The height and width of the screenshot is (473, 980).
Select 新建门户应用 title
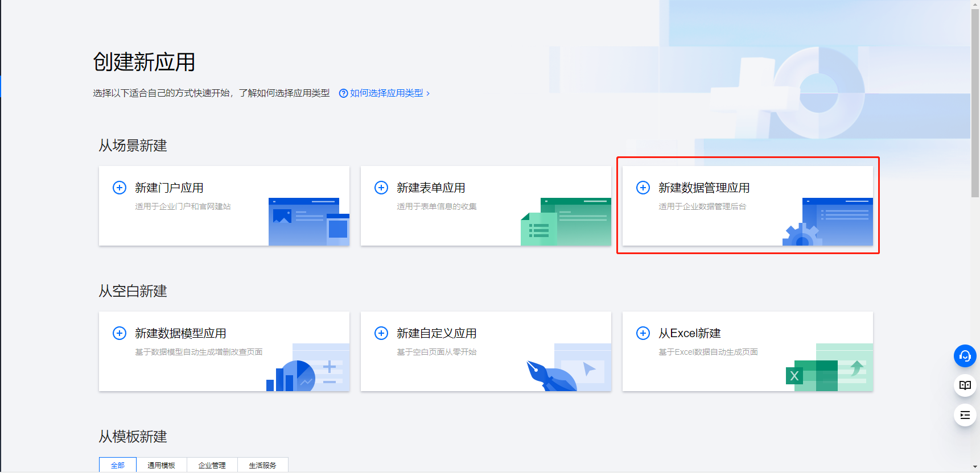tap(169, 188)
